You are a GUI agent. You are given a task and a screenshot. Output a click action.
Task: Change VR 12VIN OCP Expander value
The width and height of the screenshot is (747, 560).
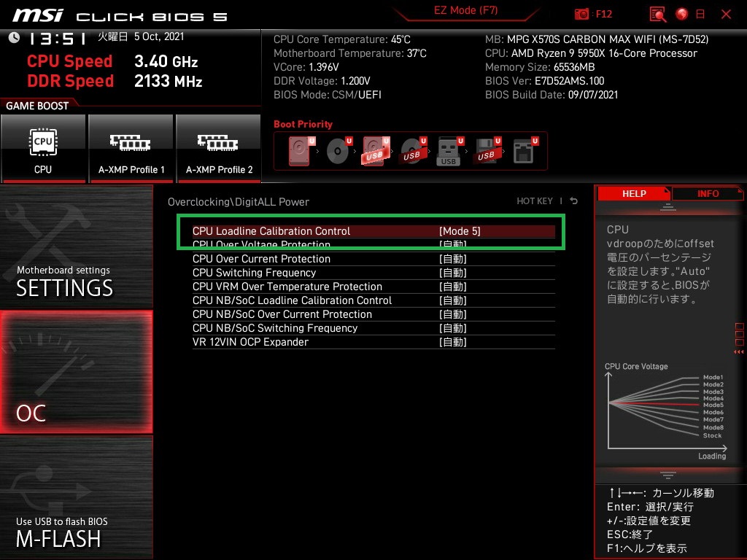(452, 341)
